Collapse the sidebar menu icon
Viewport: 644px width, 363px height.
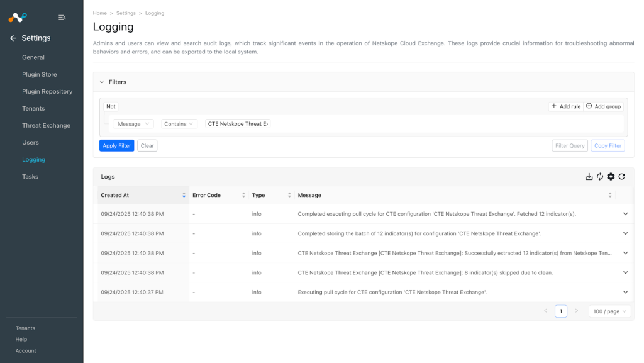pyautogui.click(x=62, y=17)
